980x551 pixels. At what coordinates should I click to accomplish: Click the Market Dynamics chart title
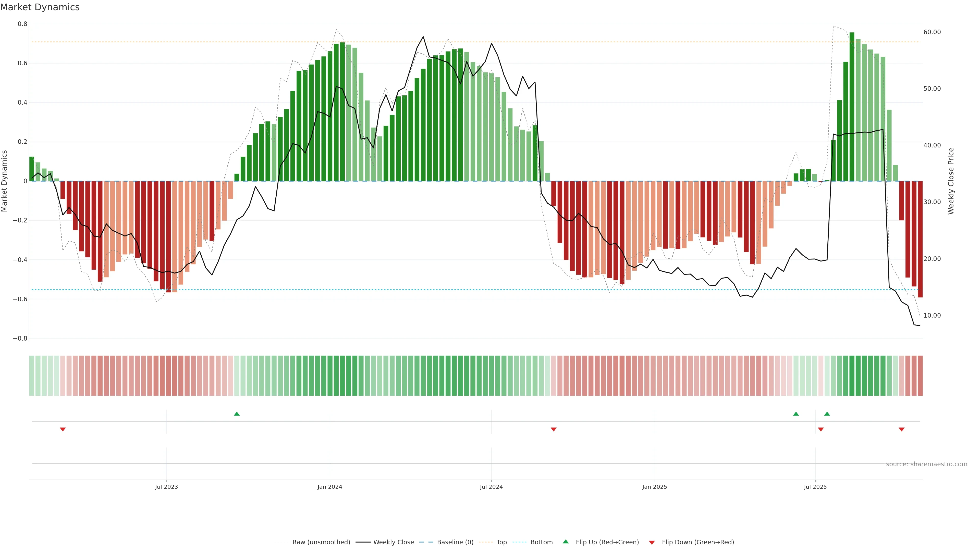click(x=40, y=7)
